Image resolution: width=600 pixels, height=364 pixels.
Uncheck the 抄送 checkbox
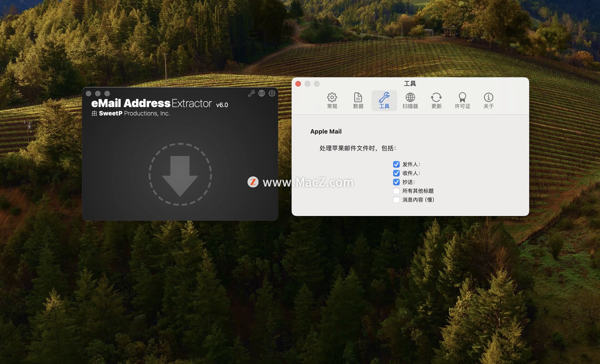pyautogui.click(x=396, y=182)
